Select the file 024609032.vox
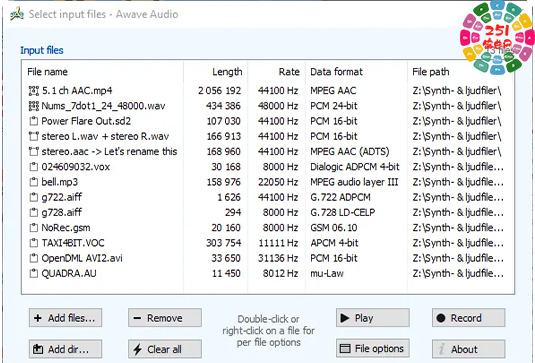Viewport: 535px width, 363px height. [x=76, y=167]
